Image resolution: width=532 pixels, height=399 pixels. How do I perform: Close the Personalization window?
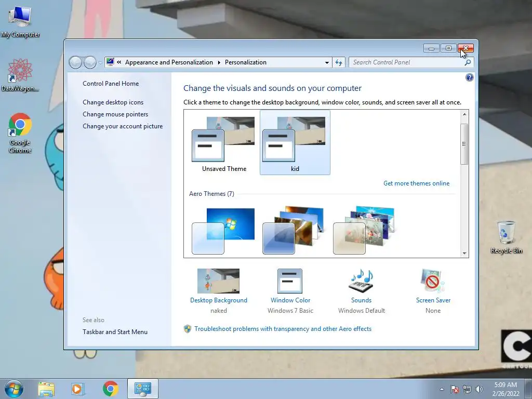point(465,48)
